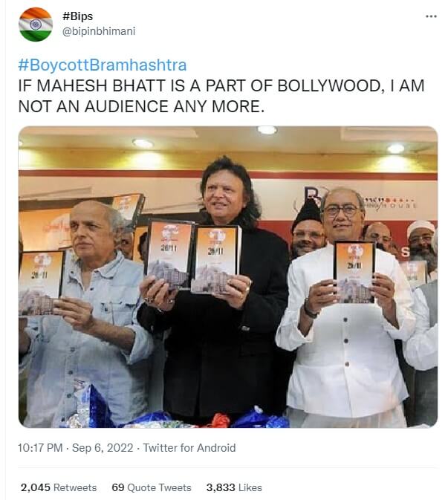448x500 pixels.
Task: Open the #BoycottBramhashtra hashtag
Action: click(x=103, y=65)
